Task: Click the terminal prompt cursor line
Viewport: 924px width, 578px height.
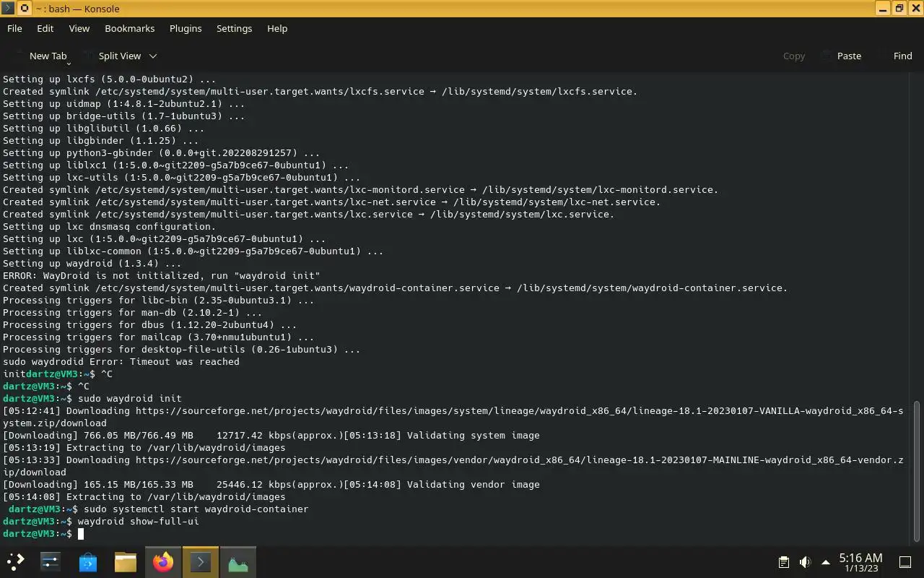Action: tap(43, 533)
